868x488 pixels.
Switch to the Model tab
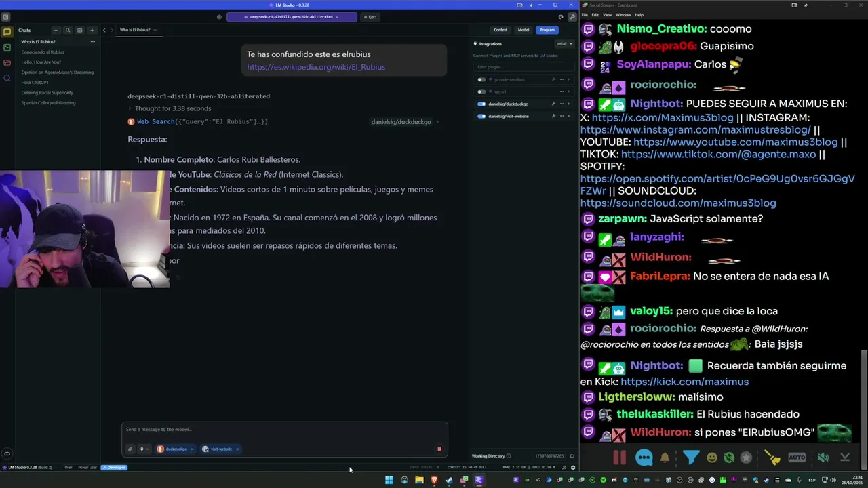(x=524, y=30)
